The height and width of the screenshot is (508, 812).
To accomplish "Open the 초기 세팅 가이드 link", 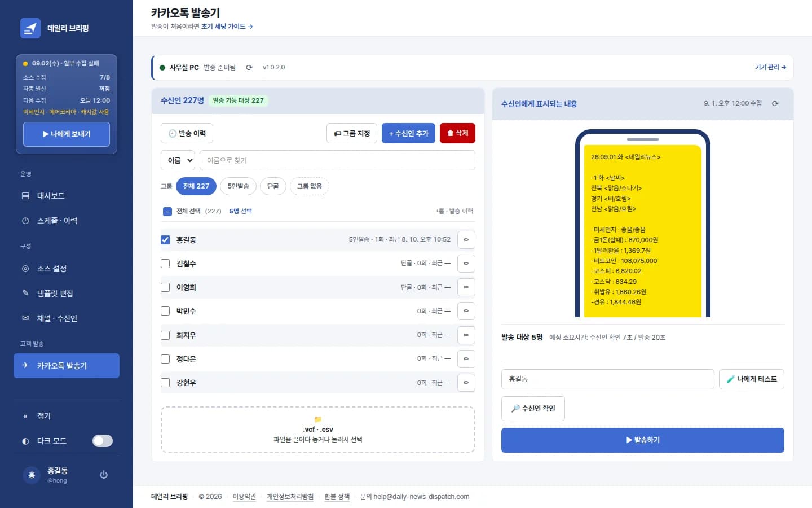I will point(227,27).
